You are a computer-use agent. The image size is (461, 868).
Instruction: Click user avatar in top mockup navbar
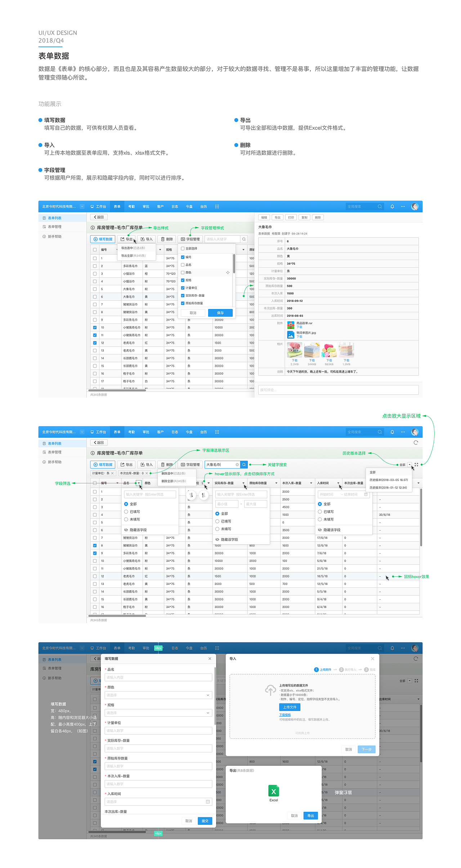(415, 207)
